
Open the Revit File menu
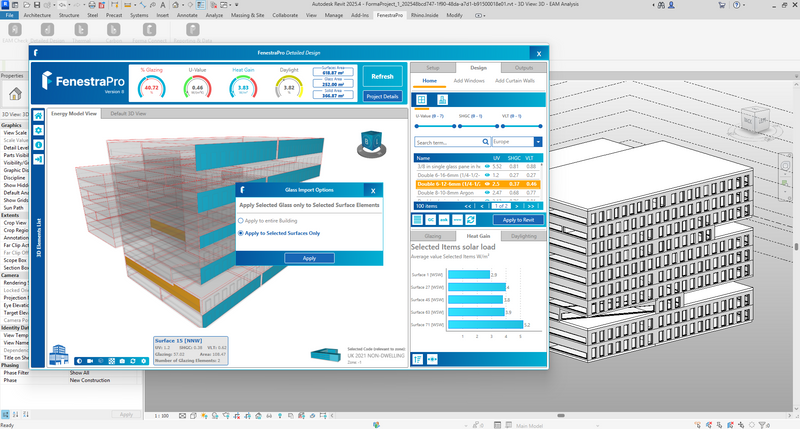[x=10, y=15]
